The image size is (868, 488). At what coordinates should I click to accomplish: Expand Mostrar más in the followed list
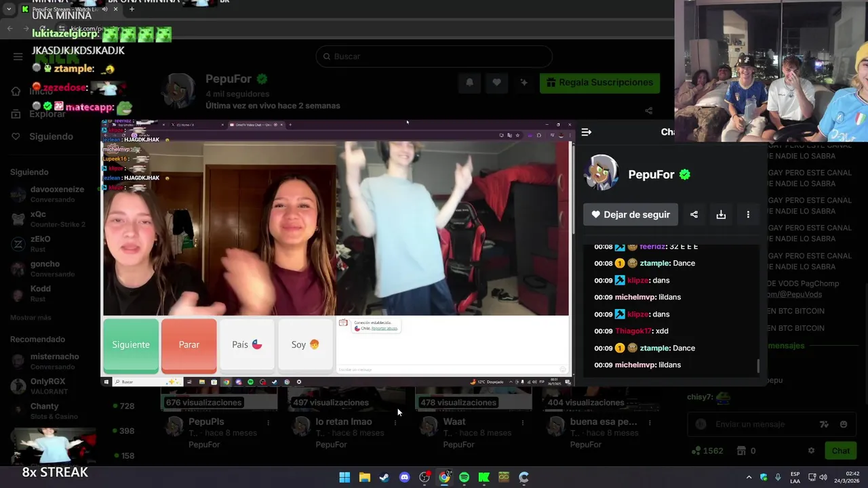(x=31, y=317)
